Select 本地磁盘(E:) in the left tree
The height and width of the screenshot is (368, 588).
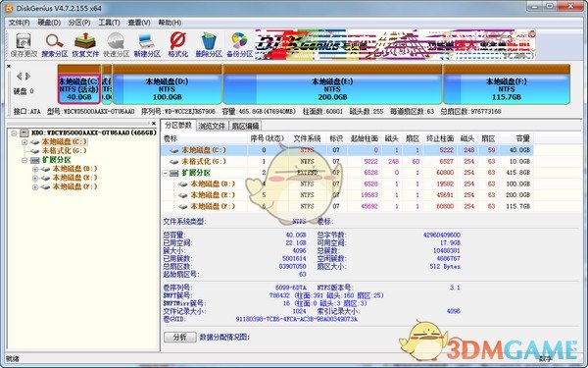click(75, 178)
